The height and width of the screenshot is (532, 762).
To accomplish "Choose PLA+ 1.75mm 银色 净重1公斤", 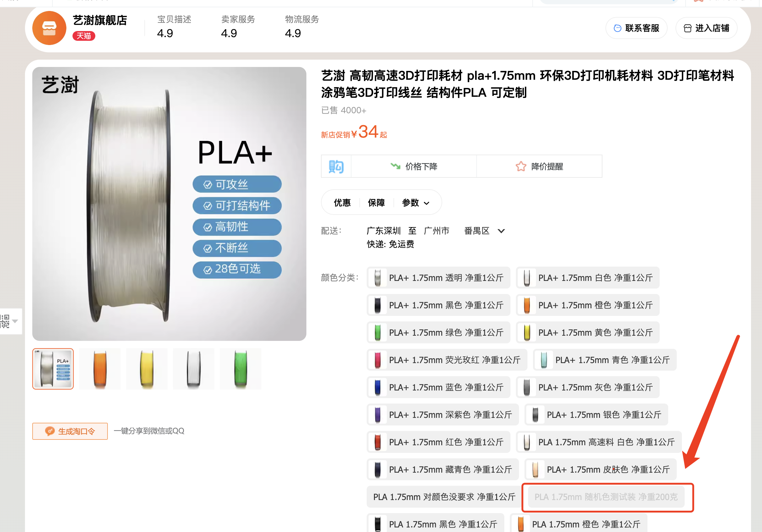I will (x=596, y=415).
